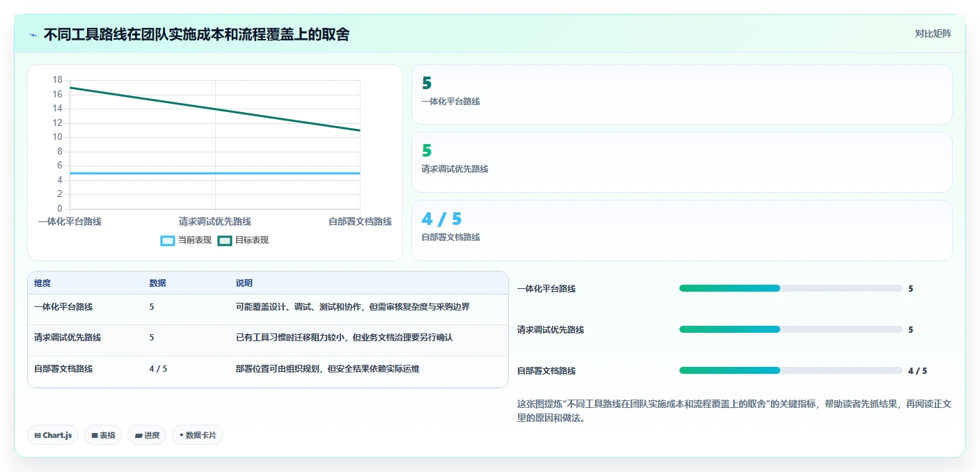This screenshot has width=980, height=472.
Task: Click the description starting 可能覆盖设计、调试
Action: click(x=353, y=306)
